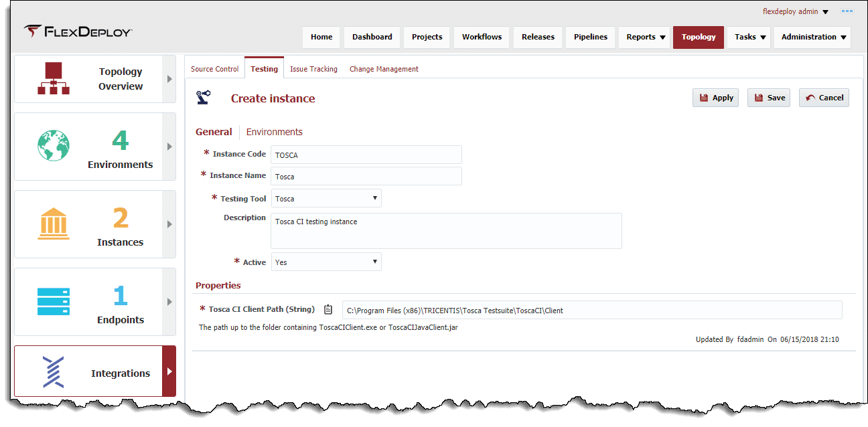Open the Dashboard menu item
The image size is (868, 427).
tap(372, 37)
